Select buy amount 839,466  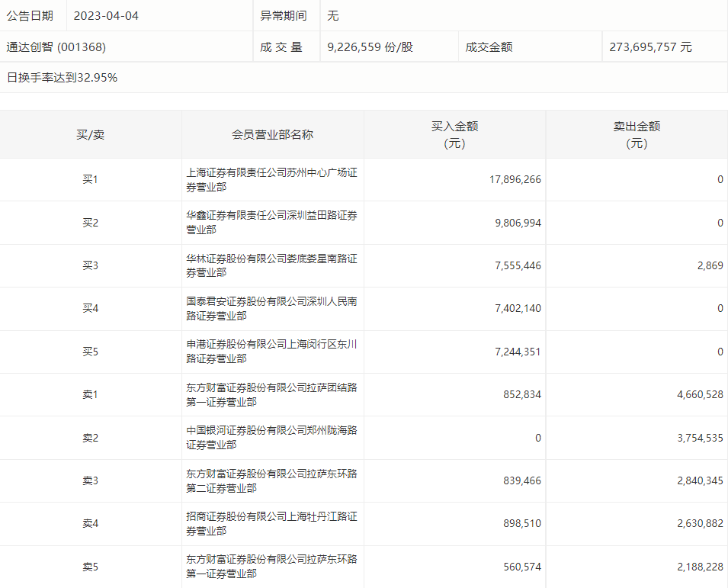pyautogui.click(x=522, y=480)
